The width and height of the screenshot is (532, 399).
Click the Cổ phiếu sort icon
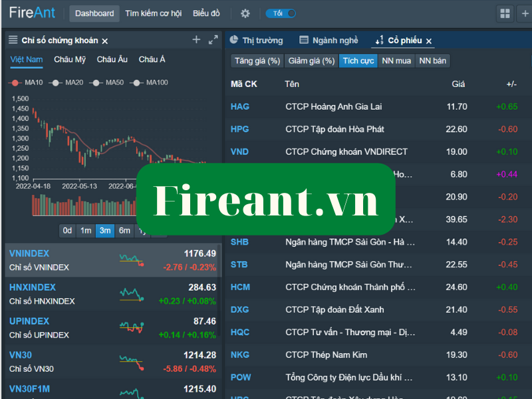tap(379, 40)
